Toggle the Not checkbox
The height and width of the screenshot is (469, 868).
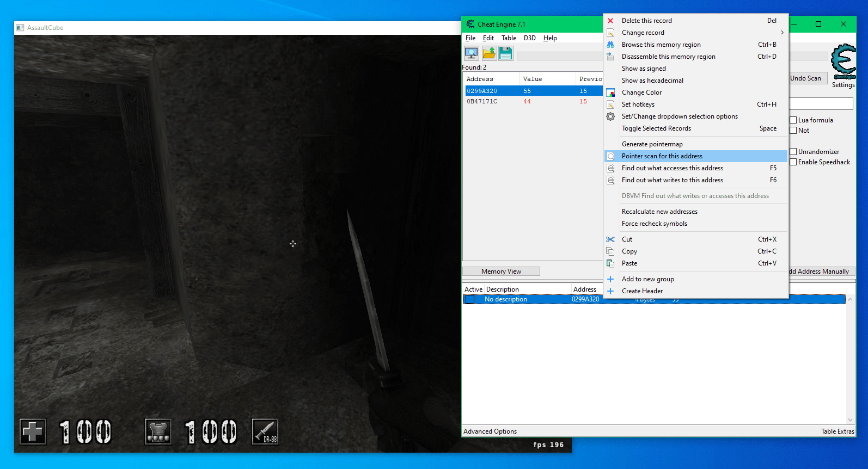click(793, 131)
